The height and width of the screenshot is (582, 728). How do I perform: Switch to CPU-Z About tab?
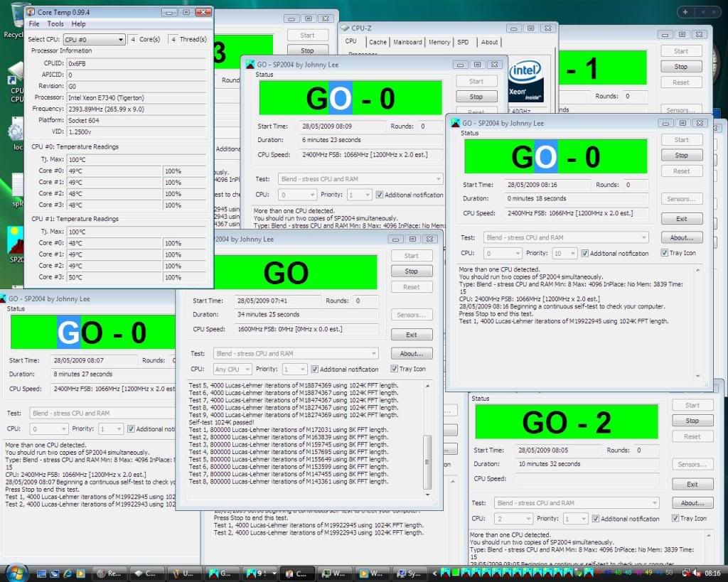point(489,42)
